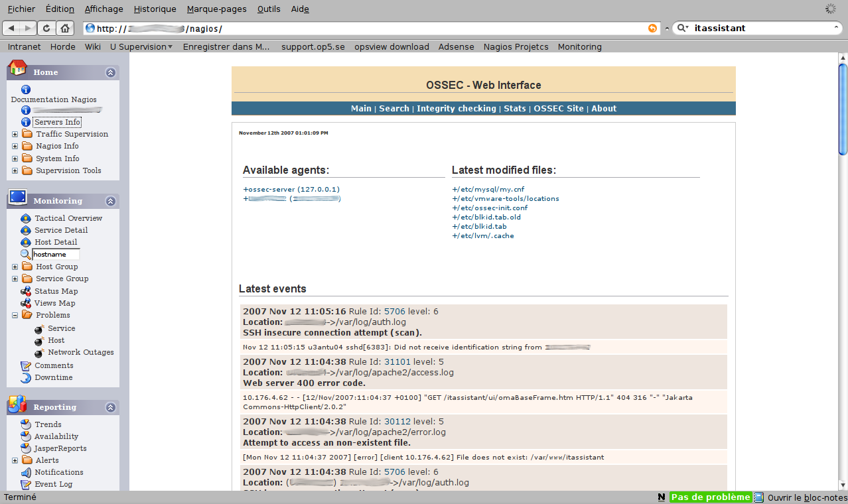This screenshot has width=848, height=504.
Task: Click the hostname search input field
Action: point(56,254)
